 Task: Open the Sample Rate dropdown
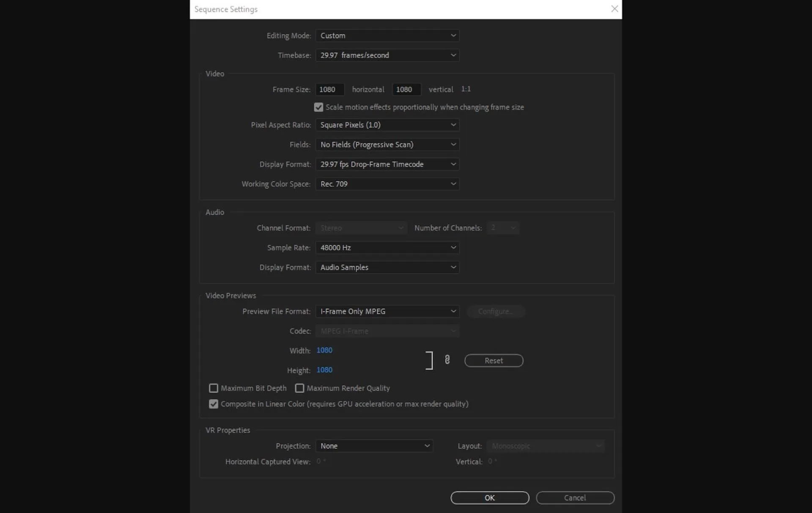pos(387,247)
